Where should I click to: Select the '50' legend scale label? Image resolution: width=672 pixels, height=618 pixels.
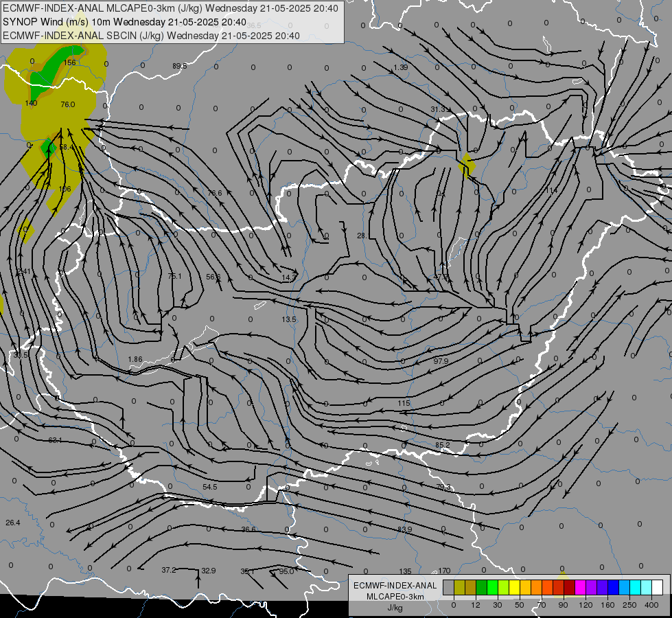[519, 605]
